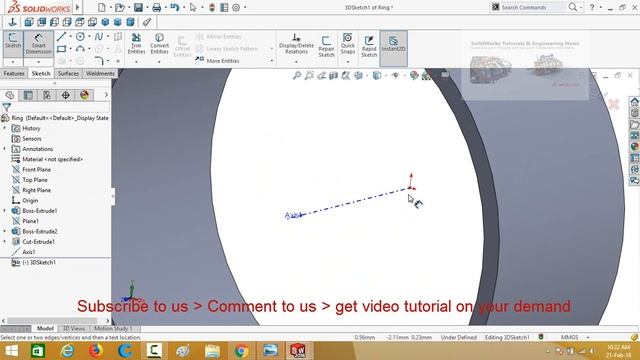
Task: Expand the Annotations folder in the tree
Action: click(x=5, y=149)
